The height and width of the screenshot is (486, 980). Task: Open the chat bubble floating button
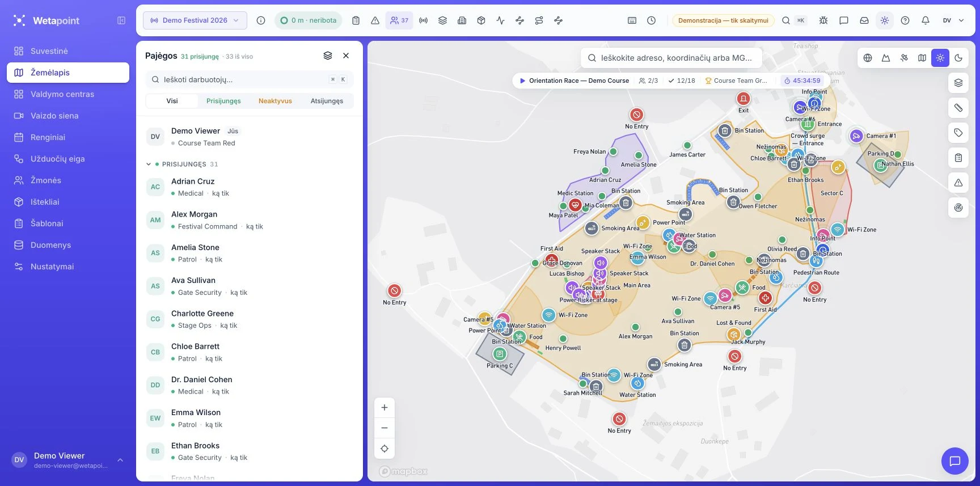tap(955, 461)
